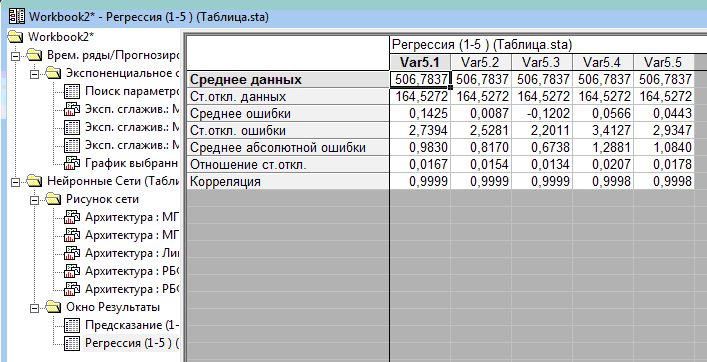Select the Ст.откл. ошибки row header
This screenshot has width=707, height=362.
[288, 131]
